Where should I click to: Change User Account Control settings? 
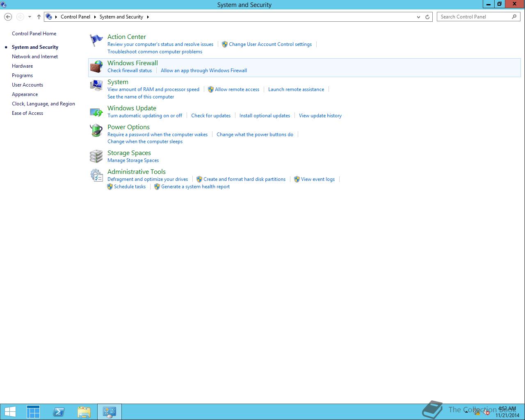[270, 44]
